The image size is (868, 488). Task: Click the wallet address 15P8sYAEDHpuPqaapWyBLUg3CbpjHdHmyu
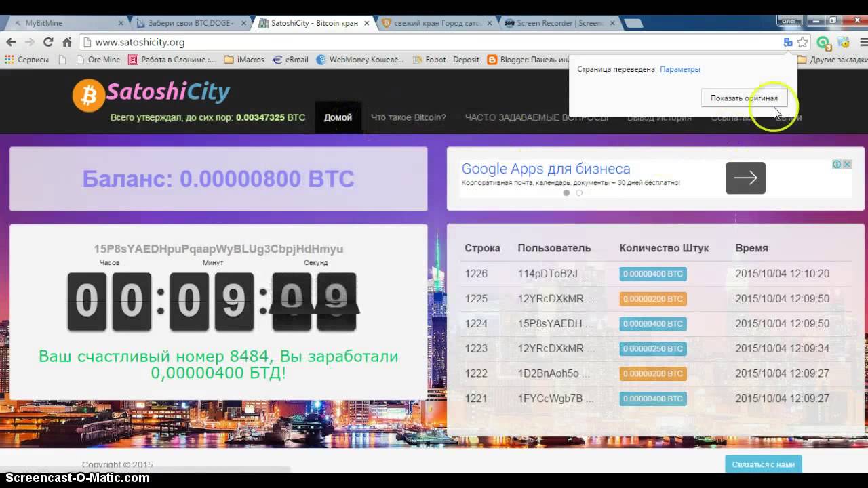coord(218,249)
